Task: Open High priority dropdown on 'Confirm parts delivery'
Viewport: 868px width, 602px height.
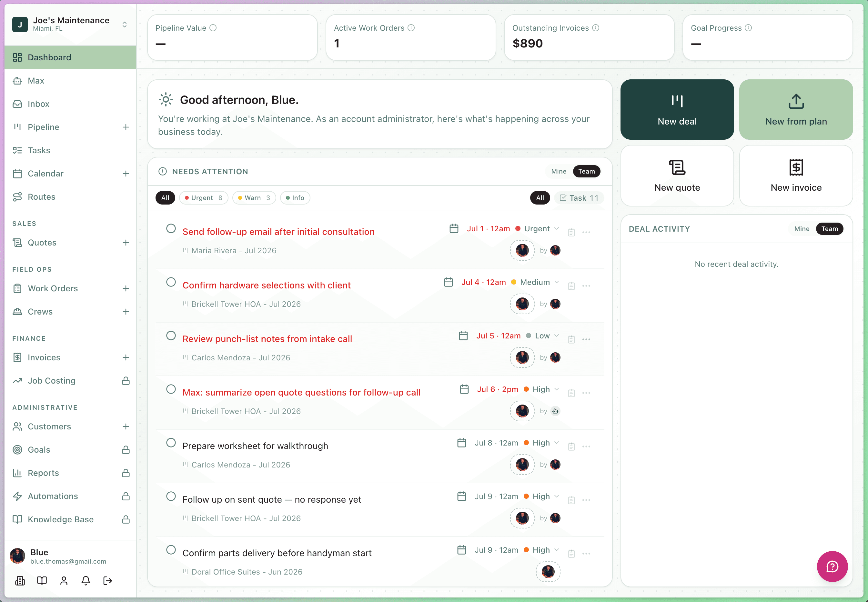Action: pyautogui.click(x=542, y=550)
